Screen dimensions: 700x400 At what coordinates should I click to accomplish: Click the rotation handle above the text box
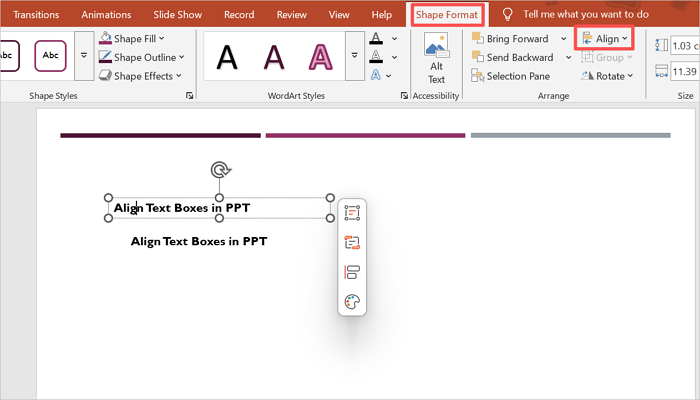tap(220, 170)
